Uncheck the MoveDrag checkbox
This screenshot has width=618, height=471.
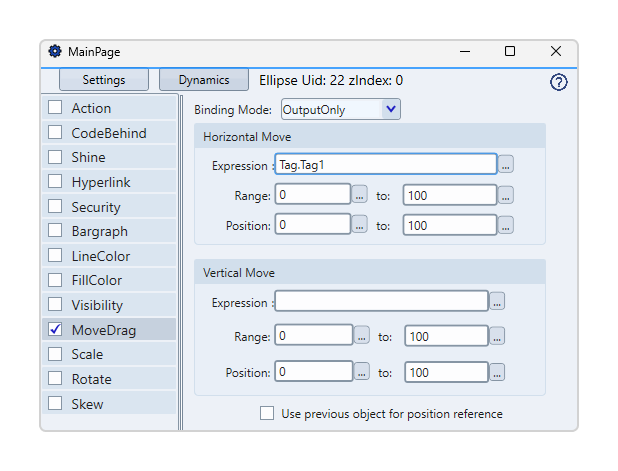coord(56,329)
